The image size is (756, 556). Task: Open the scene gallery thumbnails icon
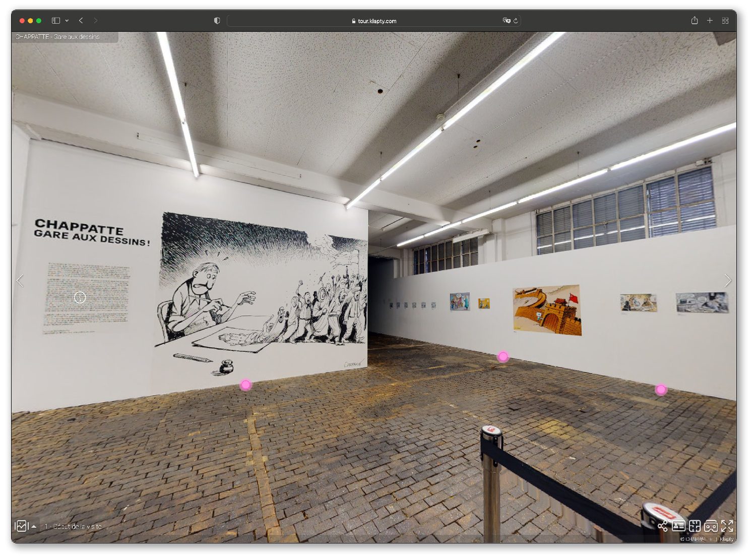[x=21, y=526]
